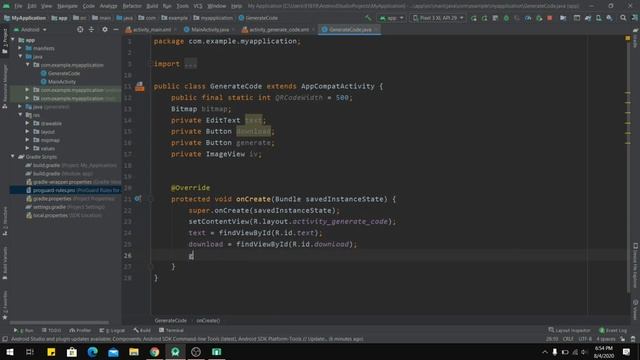Click the onCreate() breadcrumb below editor

point(208,320)
